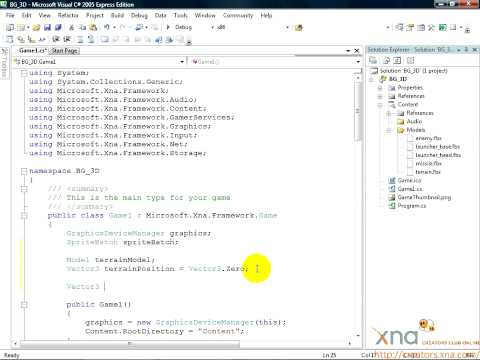
Task: Open the Add New Item dropdown arrow
Action: pos(28,27)
